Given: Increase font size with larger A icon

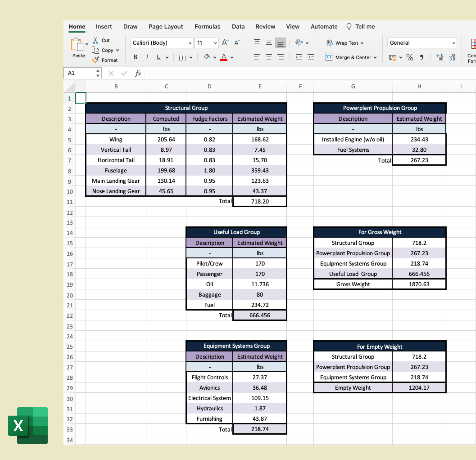Looking at the screenshot, I should click(225, 43).
